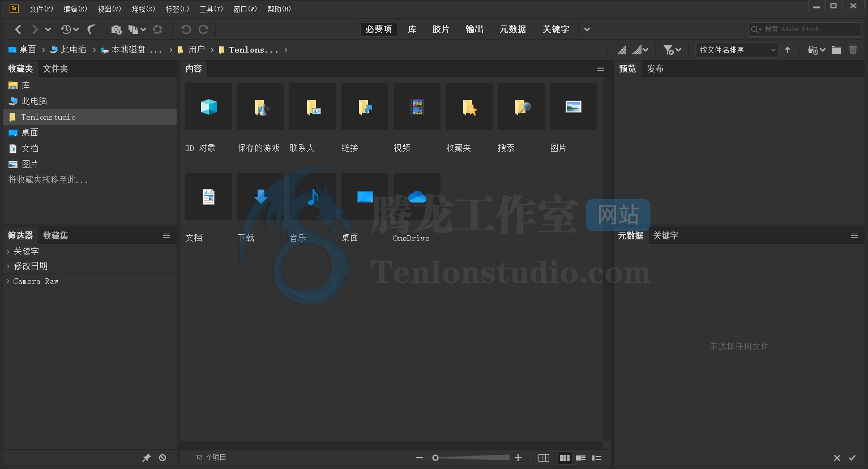
Task: Open 堆栈(S) menu
Action: tap(143, 9)
